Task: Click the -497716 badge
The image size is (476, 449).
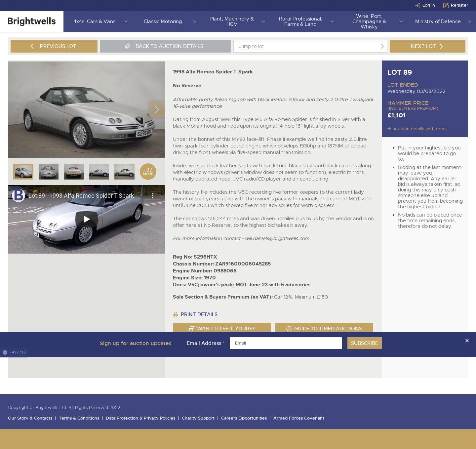Action: pyautogui.click(x=14, y=352)
